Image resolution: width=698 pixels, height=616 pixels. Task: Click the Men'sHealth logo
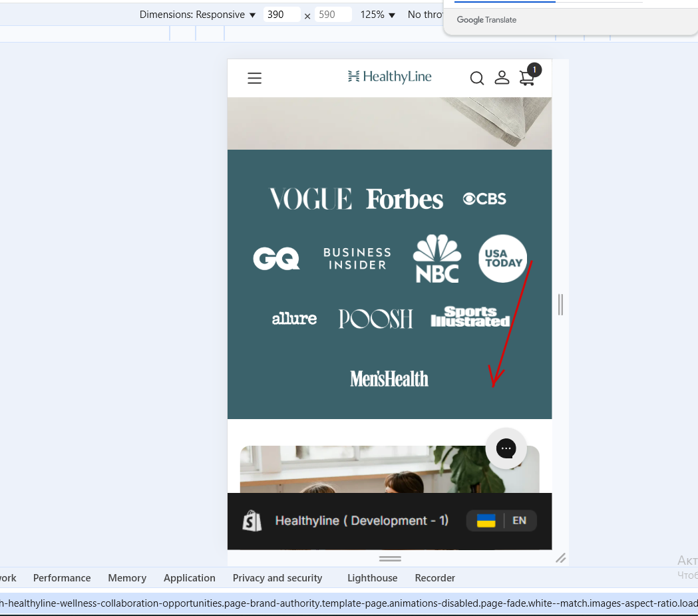pos(389,379)
